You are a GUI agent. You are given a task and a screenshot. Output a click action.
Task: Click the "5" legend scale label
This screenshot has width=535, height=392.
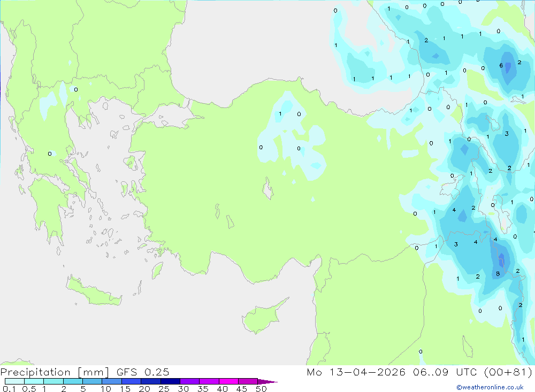click(x=83, y=389)
